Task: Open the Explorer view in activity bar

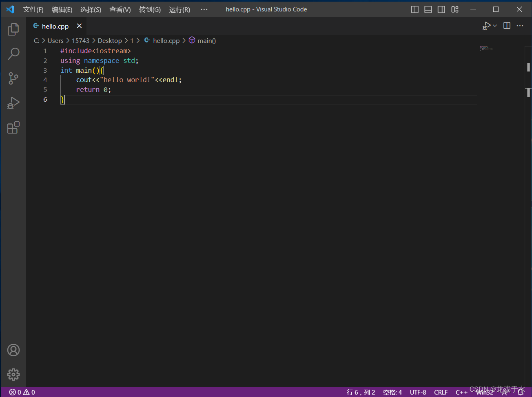Action: pyautogui.click(x=13, y=29)
